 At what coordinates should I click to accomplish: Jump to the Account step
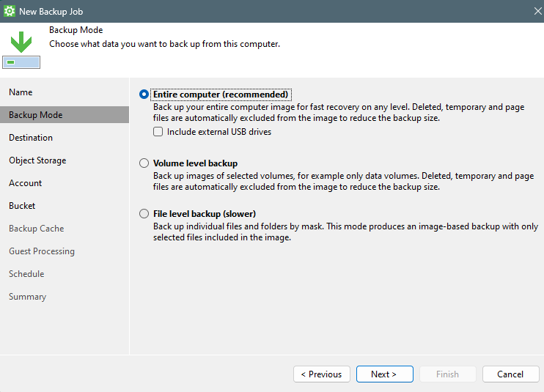point(26,183)
